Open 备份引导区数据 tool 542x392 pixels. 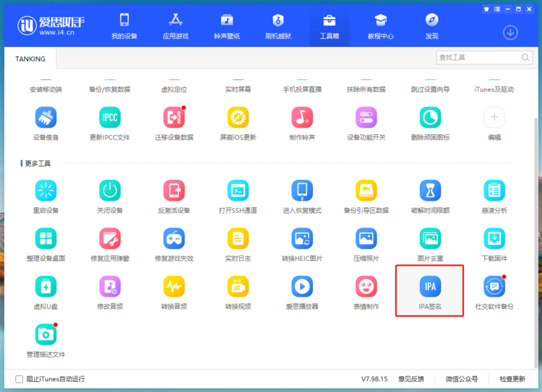366,191
